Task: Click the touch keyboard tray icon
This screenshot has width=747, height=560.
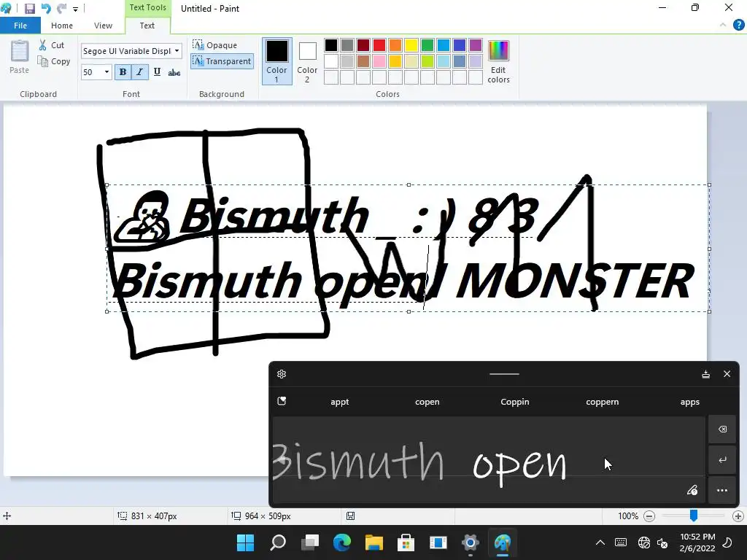Action: [621, 542]
